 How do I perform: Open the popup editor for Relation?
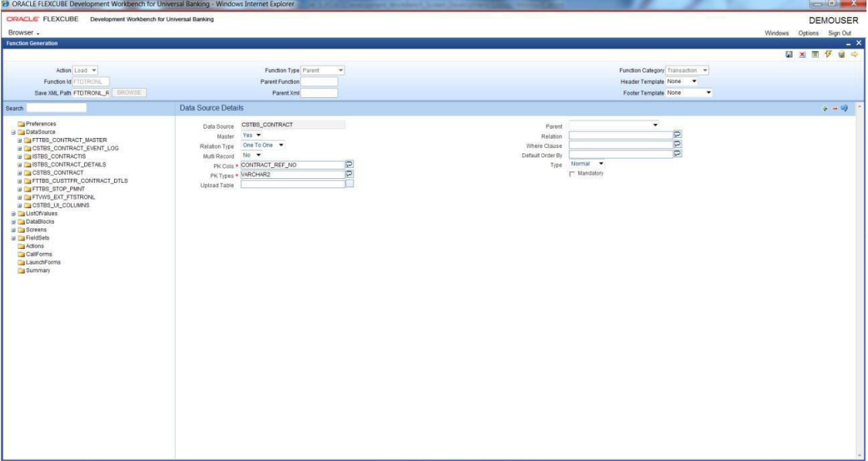pyautogui.click(x=678, y=134)
